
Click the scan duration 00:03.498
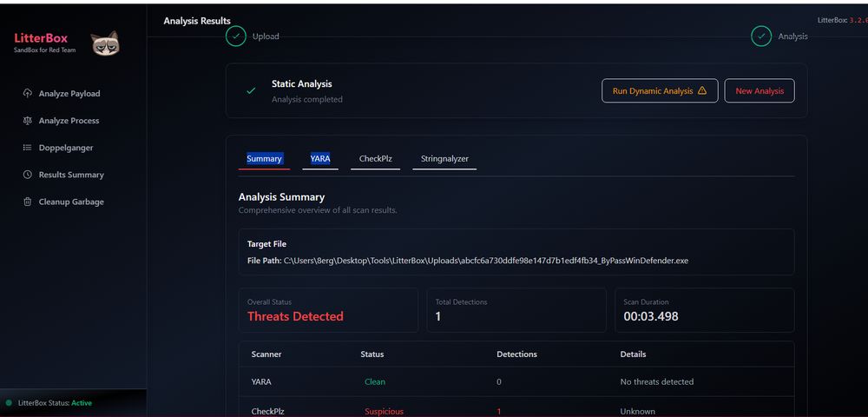coord(651,317)
